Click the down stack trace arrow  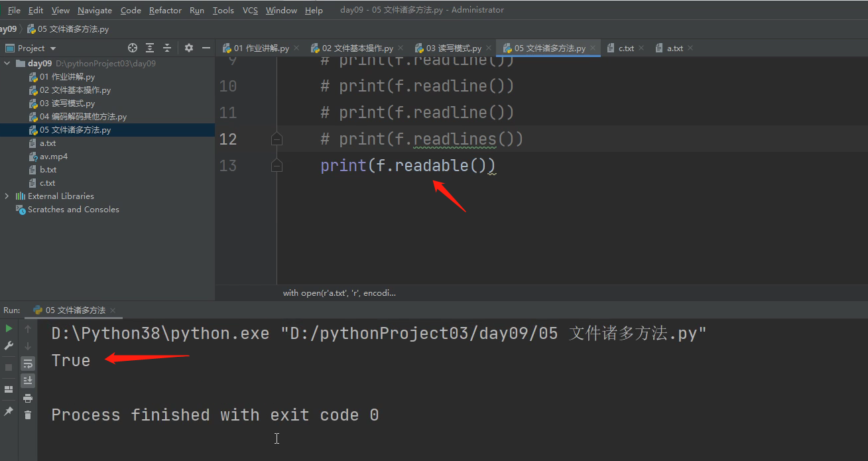pyautogui.click(x=28, y=346)
